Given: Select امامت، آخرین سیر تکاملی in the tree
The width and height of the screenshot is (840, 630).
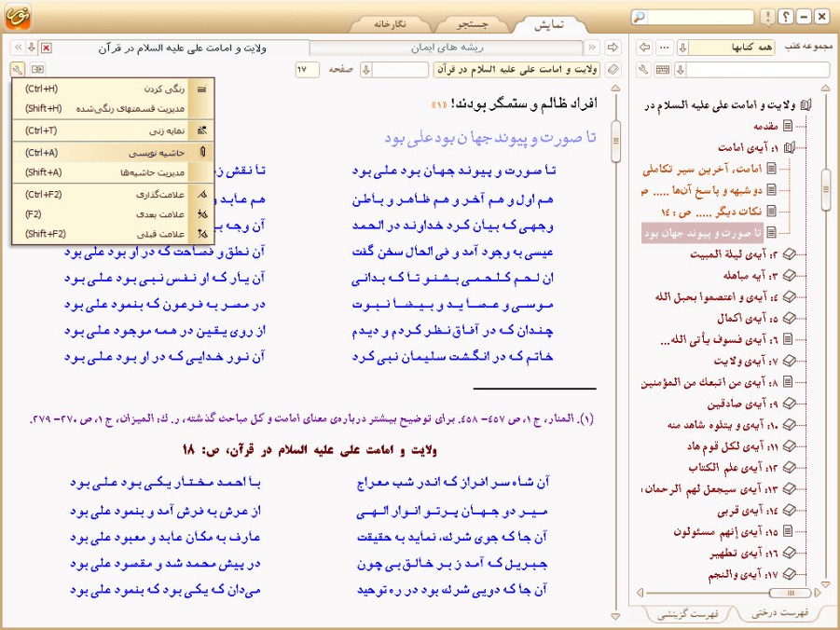Looking at the screenshot, I should 702,170.
